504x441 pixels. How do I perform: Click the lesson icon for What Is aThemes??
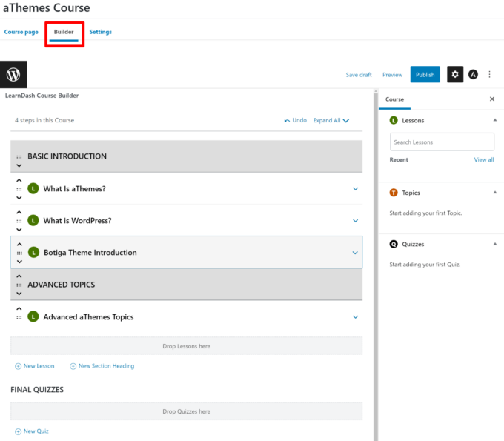click(x=33, y=189)
